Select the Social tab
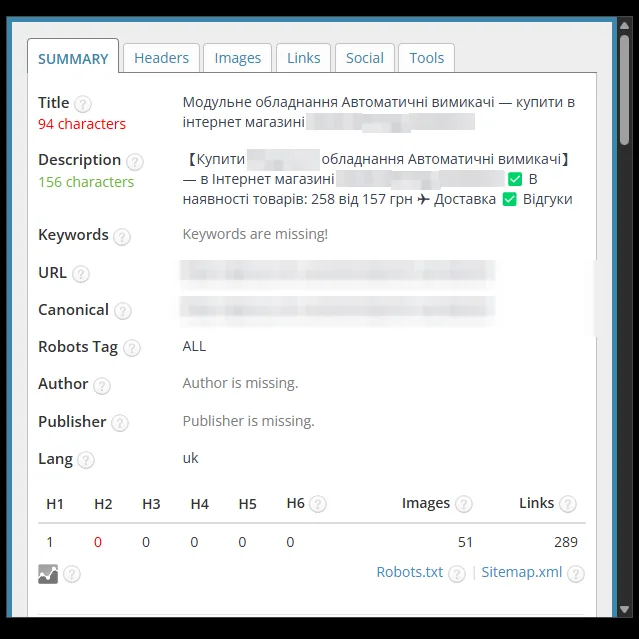This screenshot has width=639, height=639. pyautogui.click(x=365, y=58)
